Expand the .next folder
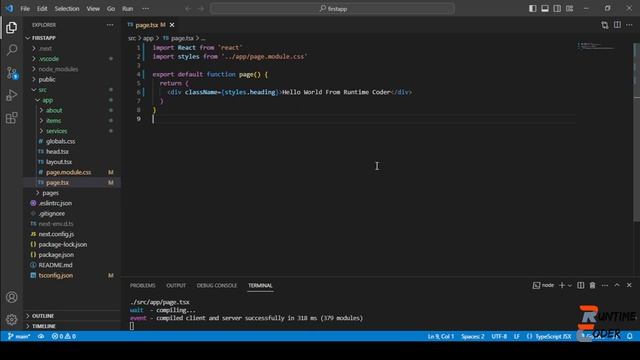Image resolution: width=640 pixels, height=360 pixels. [72, 48]
